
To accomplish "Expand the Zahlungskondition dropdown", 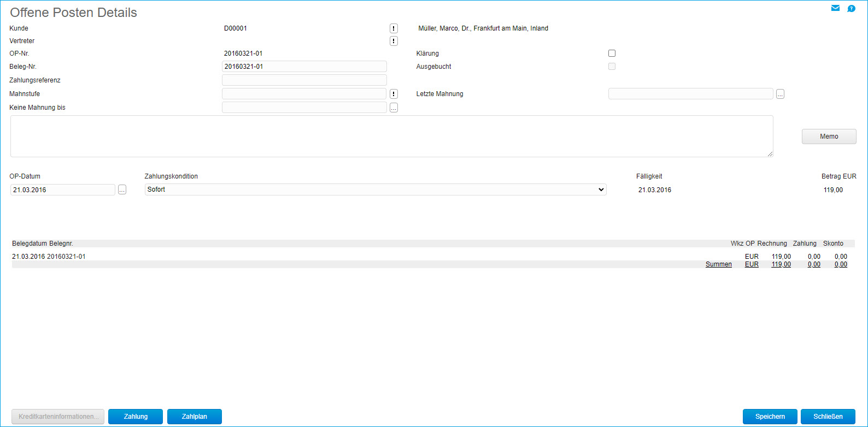I will coord(376,189).
